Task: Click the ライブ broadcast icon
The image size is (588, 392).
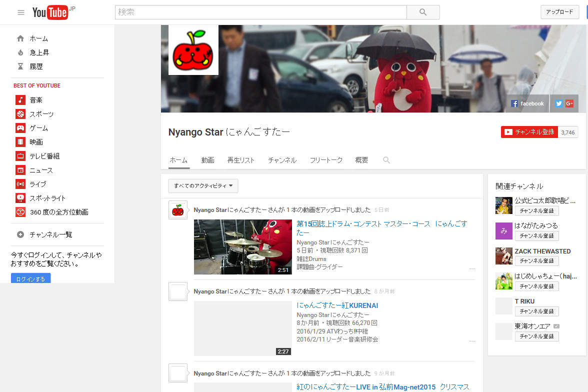Action: pos(20,184)
